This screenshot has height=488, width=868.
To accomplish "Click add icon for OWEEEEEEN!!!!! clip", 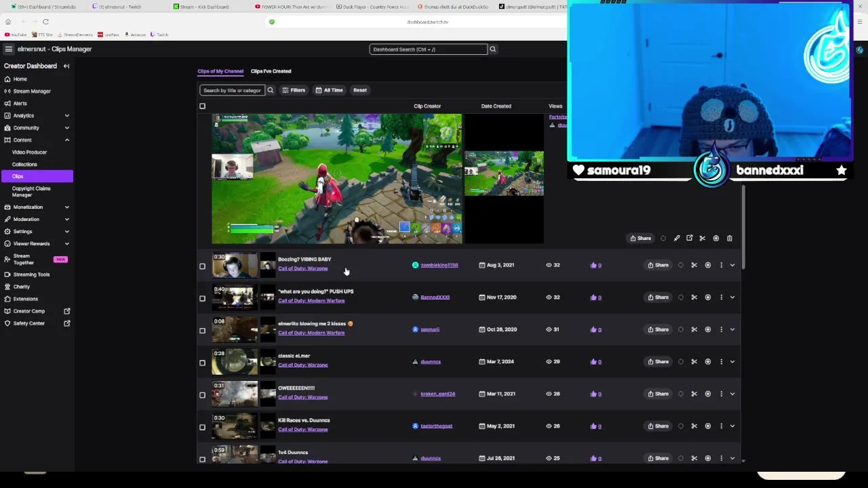I will point(708,394).
